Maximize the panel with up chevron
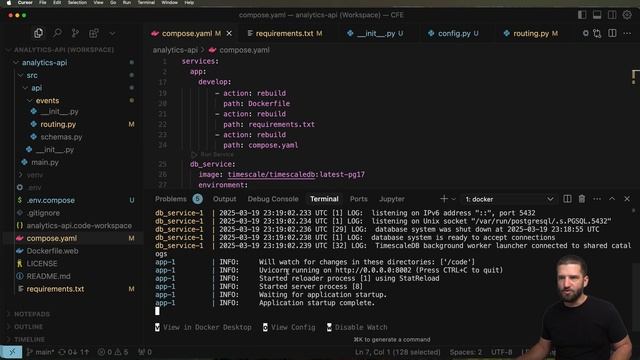This screenshot has width=640, height=360. 612,199
